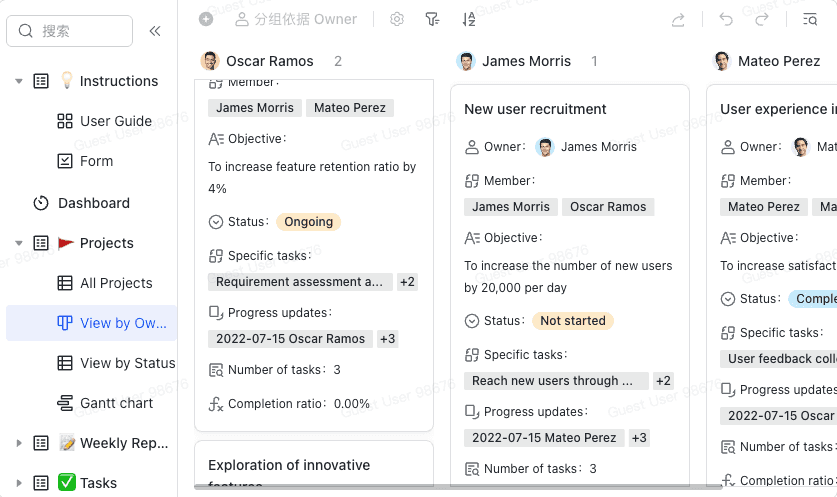Switch to the Gantt chart view
This screenshot has height=497, width=837.
point(116,403)
